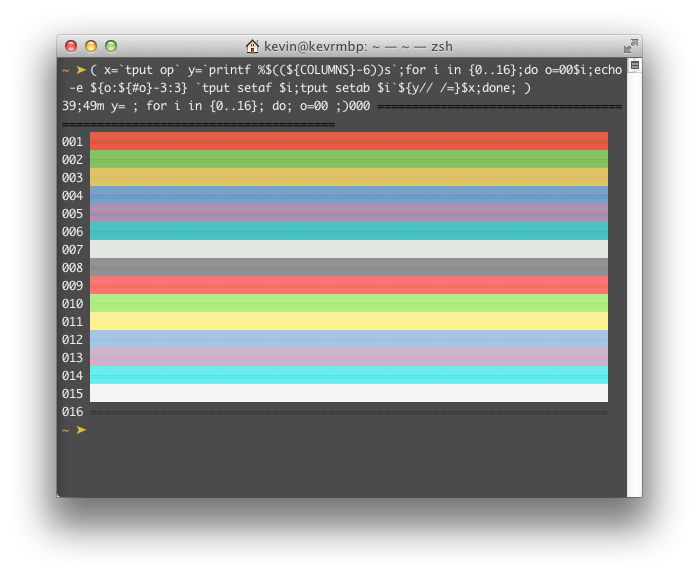Click the cyan color bar 014

349,375
